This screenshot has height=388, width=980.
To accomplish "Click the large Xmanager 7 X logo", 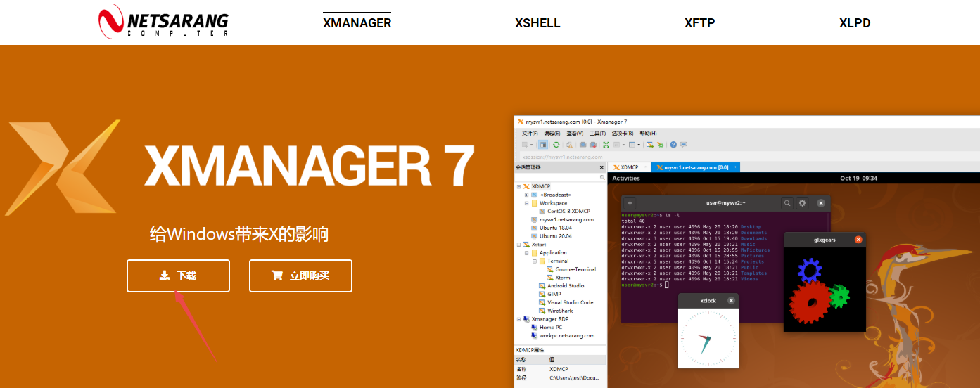I will click(x=62, y=167).
